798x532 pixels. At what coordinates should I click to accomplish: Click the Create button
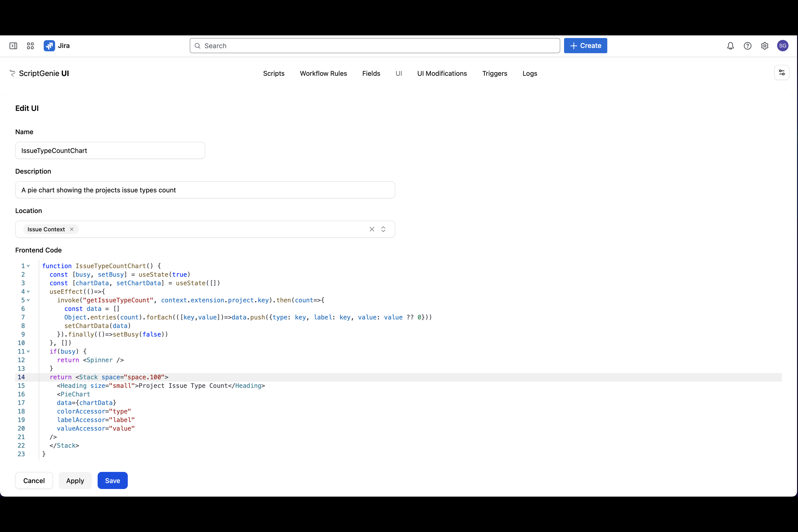(x=585, y=46)
